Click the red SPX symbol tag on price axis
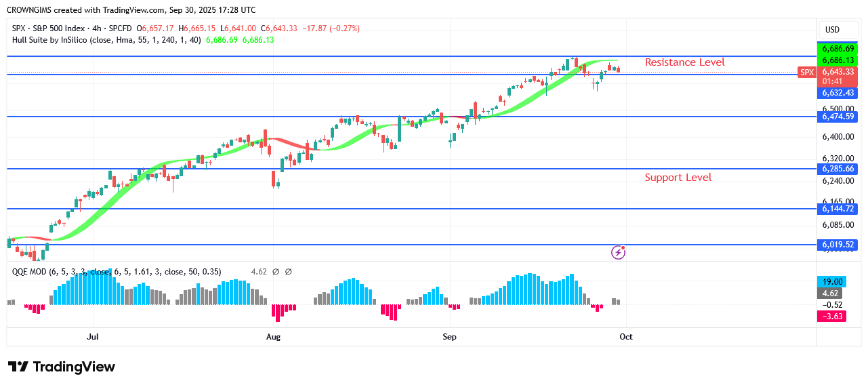868x387 pixels. tap(806, 73)
